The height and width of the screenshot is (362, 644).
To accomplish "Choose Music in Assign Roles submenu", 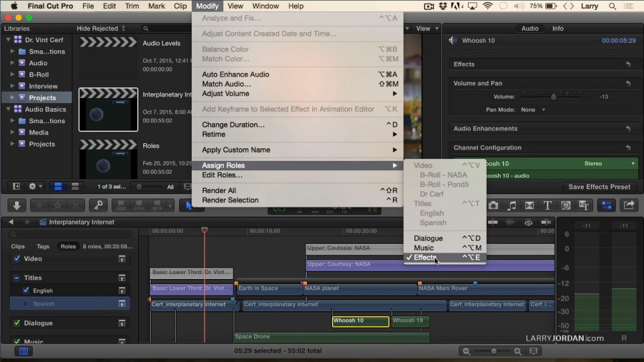I will (x=445, y=248).
